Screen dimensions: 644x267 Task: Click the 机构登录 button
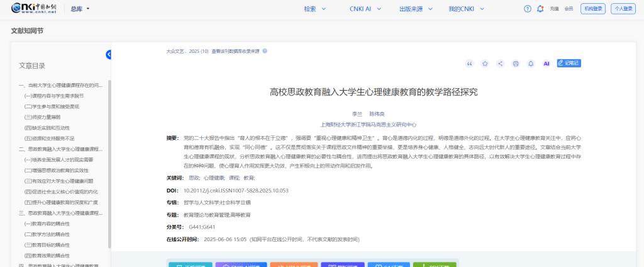[592, 9]
